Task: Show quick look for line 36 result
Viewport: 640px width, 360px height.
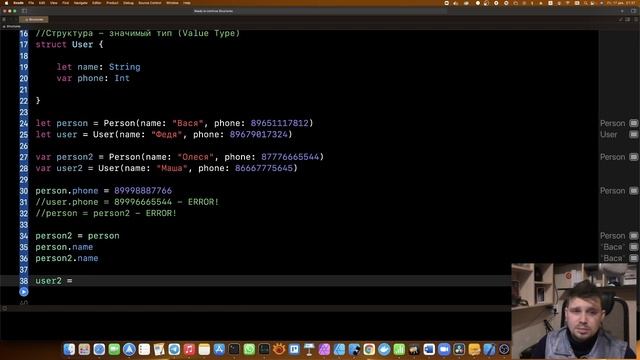Action: pos(633,258)
